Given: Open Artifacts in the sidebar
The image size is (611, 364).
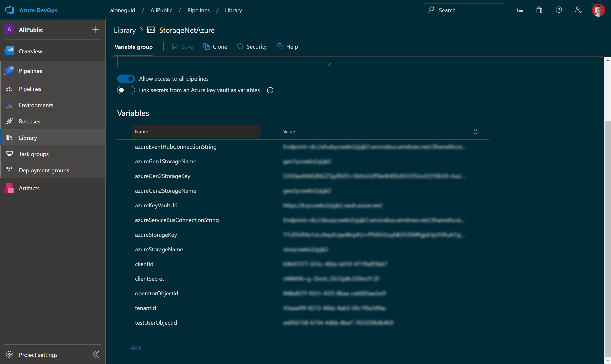Looking at the screenshot, I should pos(53,188).
